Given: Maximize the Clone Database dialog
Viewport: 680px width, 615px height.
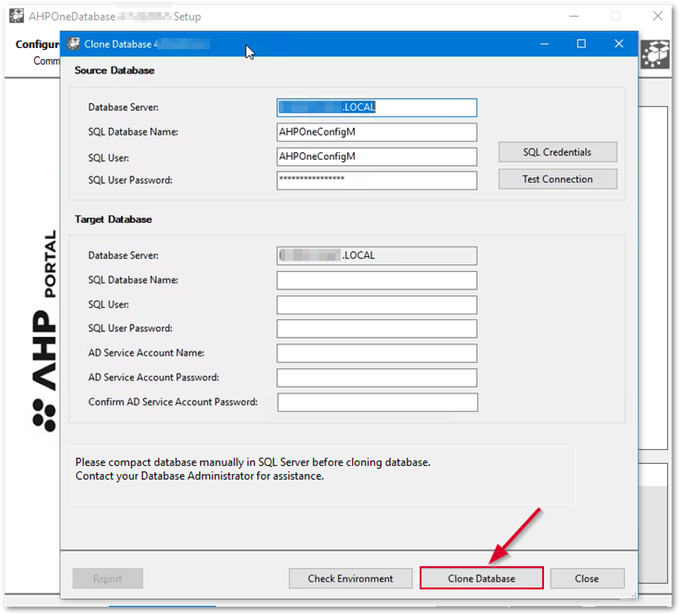Looking at the screenshot, I should (x=581, y=44).
